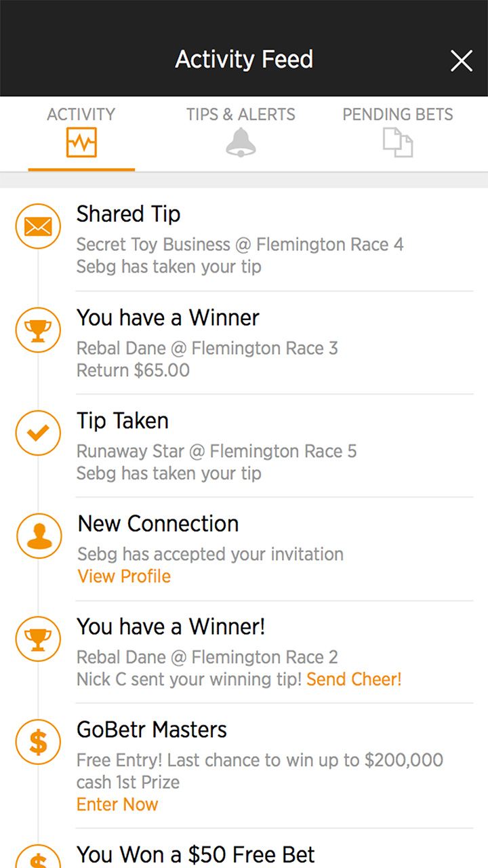Open the Shared Tip entry title
Viewport: 488px width, 868px height.
tap(129, 214)
